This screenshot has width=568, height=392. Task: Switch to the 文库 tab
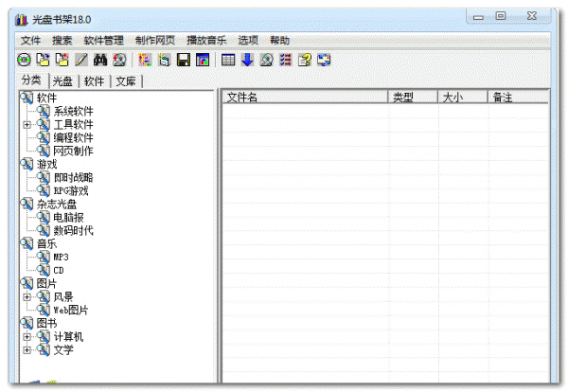[126, 81]
